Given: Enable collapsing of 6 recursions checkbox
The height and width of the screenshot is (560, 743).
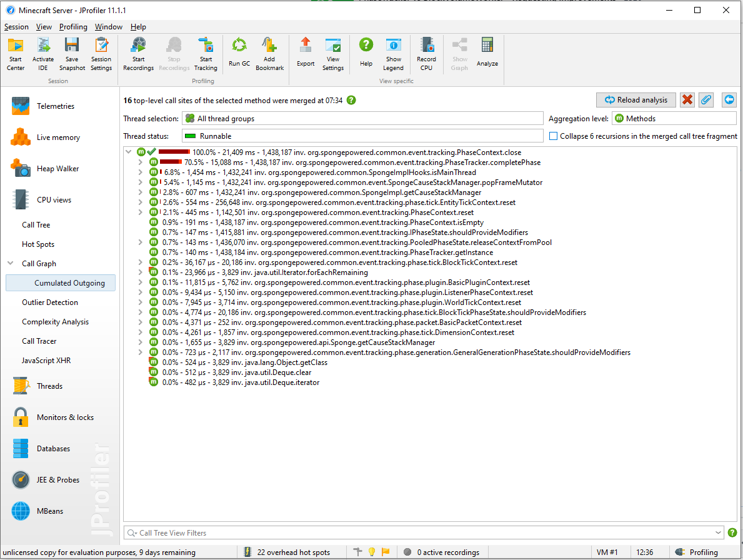Looking at the screenshot, I should (554, 136).
